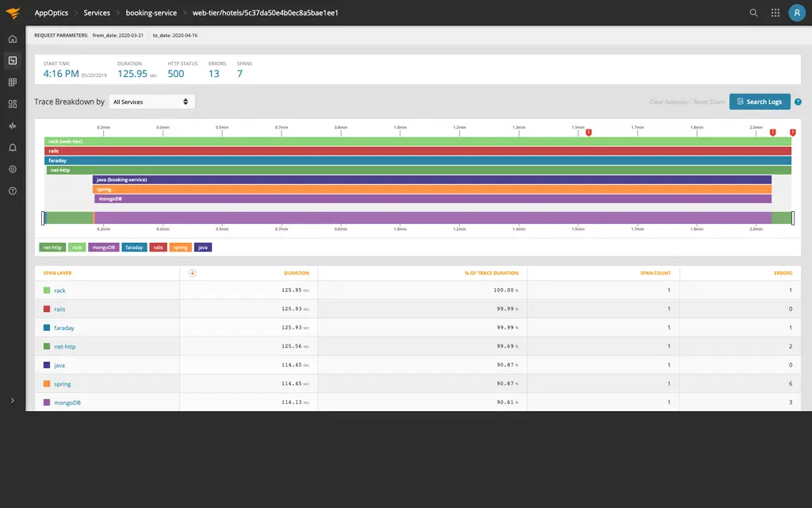
Task: Open the alerts bell icon
Action: click(11, 147)
